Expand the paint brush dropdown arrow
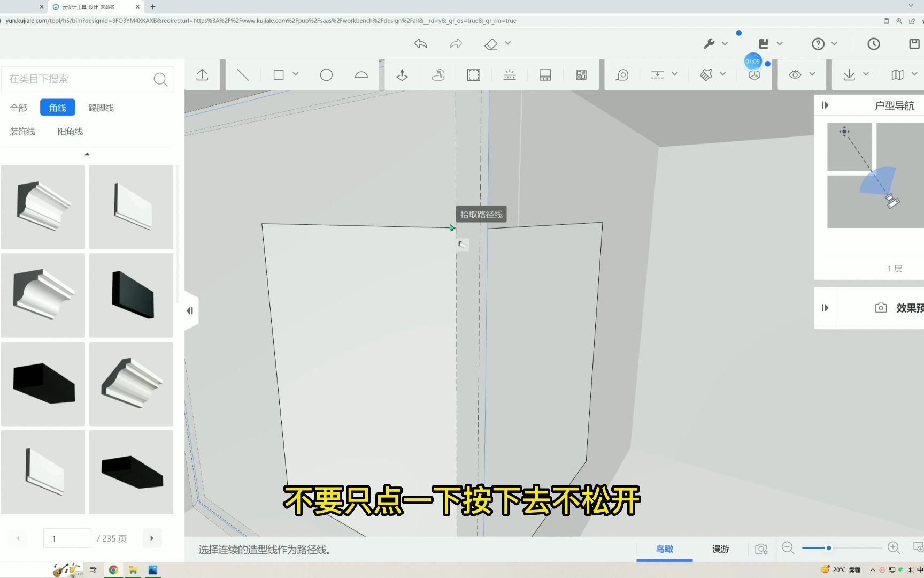 (723, 74)
